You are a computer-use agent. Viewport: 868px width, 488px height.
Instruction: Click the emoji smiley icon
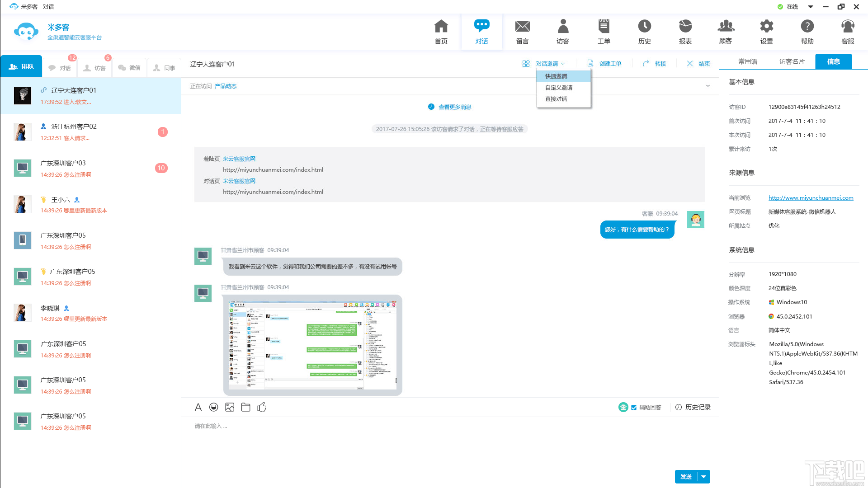214,407
